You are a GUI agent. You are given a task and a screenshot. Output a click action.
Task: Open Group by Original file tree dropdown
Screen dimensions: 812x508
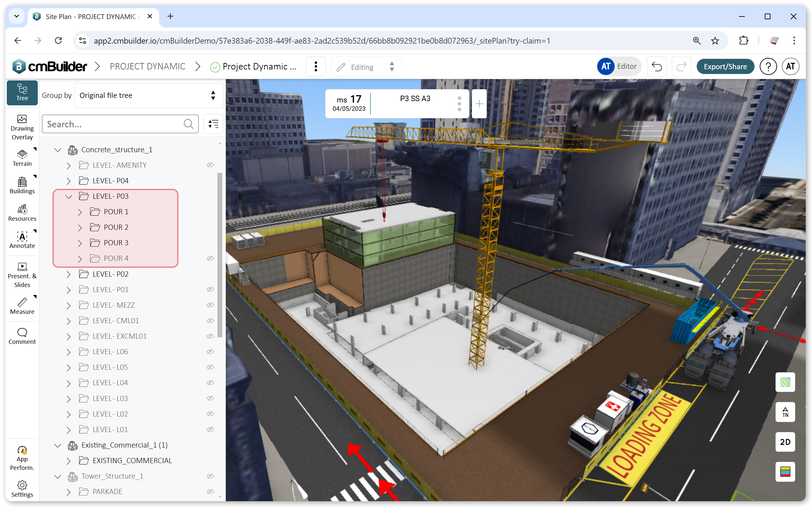[x=149, y=95]
